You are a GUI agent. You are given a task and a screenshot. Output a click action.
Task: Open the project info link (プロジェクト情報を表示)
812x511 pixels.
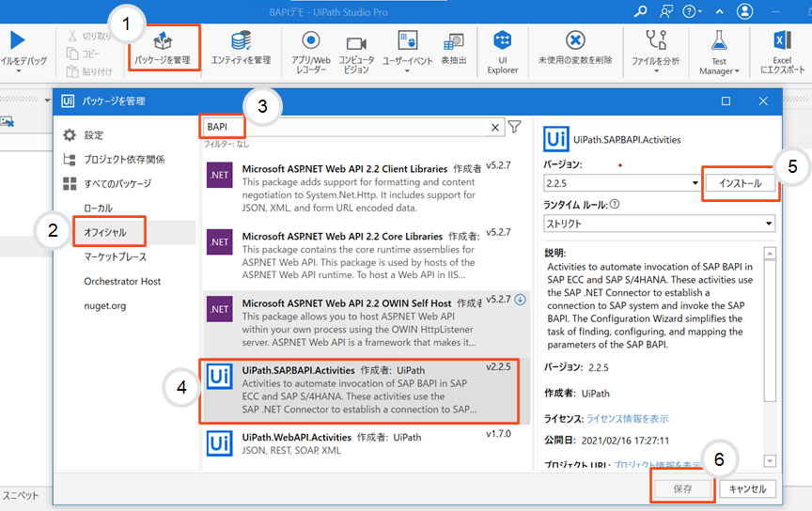tap(657, 464)
